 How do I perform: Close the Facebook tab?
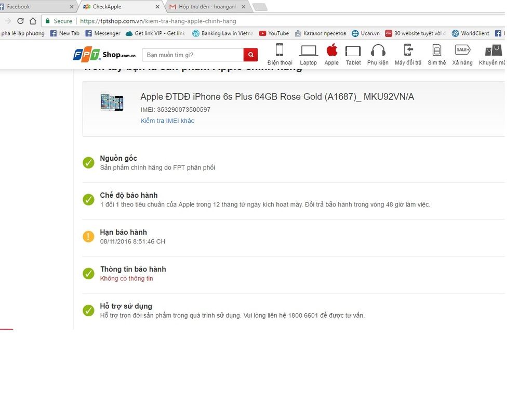71,6
